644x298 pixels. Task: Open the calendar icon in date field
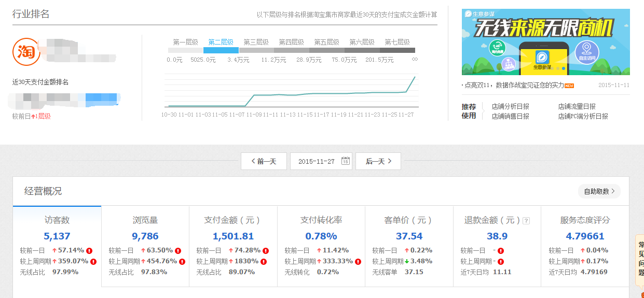pos(345,161)
